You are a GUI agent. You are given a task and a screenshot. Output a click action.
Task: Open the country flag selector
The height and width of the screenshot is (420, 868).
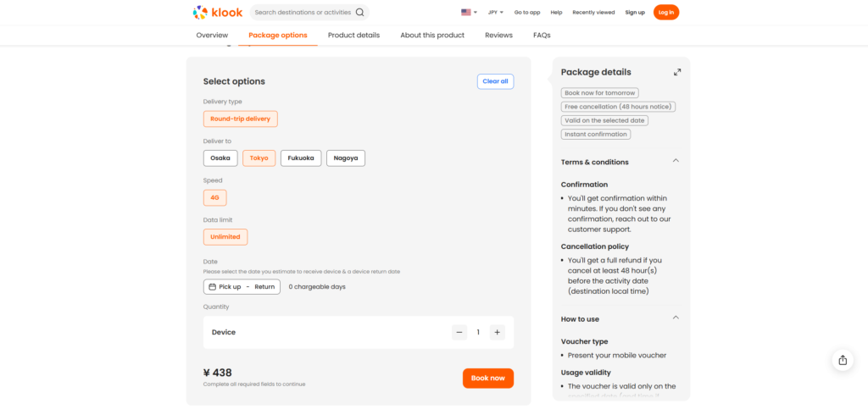click(x=468, y=13)
